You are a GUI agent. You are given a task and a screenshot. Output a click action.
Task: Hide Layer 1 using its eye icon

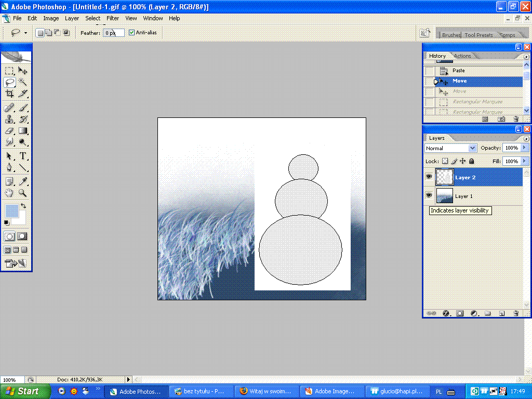tap(429, 195)
